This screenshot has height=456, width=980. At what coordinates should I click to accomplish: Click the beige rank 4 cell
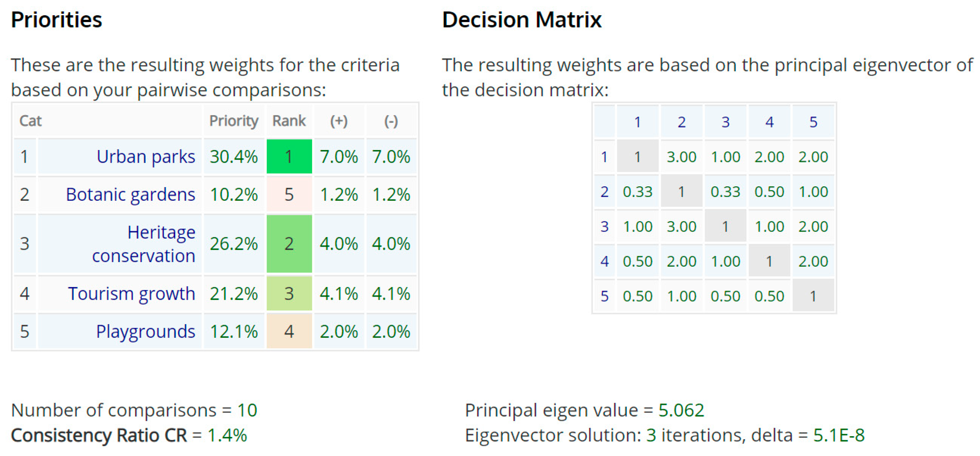tap(289, 331)
